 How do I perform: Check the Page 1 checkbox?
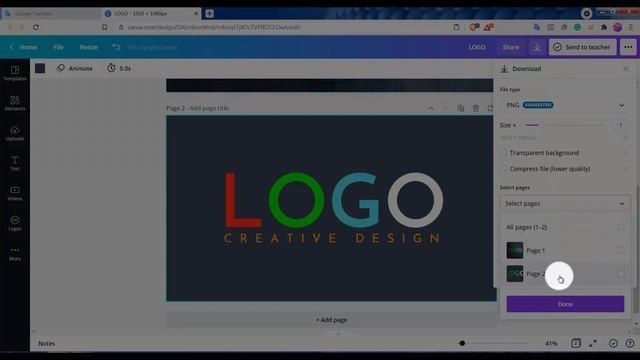(620, 250)
